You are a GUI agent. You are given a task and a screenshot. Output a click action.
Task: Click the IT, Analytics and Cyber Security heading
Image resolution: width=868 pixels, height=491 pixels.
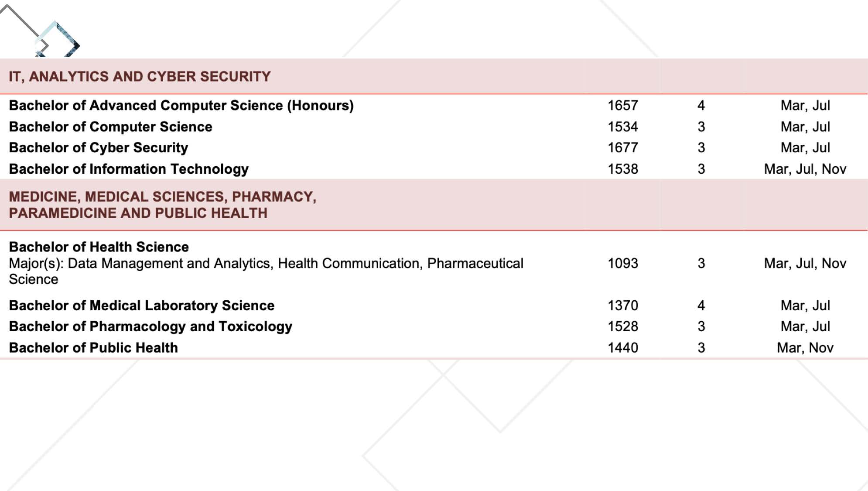pos(140,76)
